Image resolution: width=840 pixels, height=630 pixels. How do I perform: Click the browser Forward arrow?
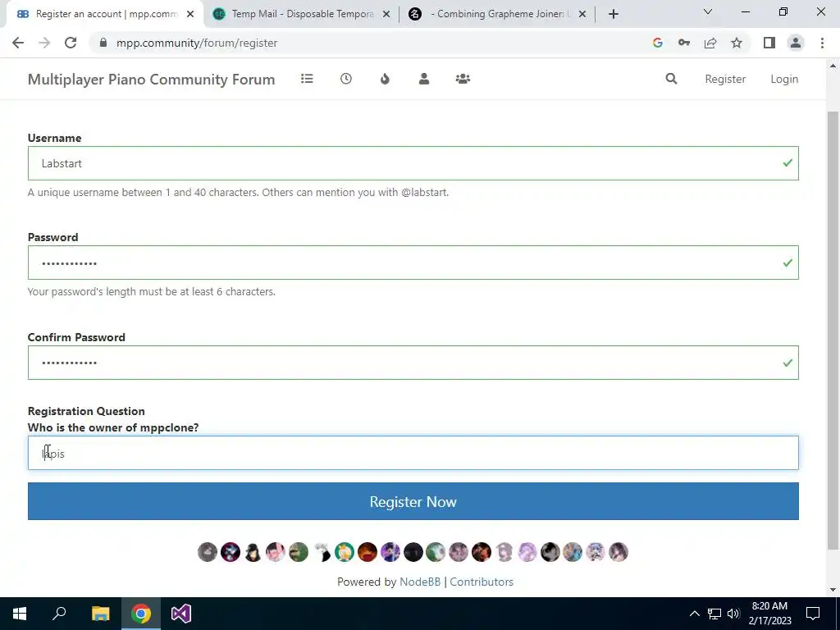tap(44, 43)
